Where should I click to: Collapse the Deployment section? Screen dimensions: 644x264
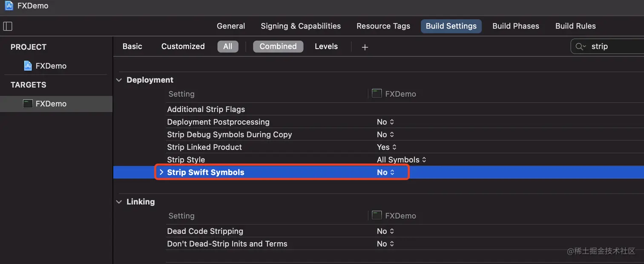pos(119,80)
